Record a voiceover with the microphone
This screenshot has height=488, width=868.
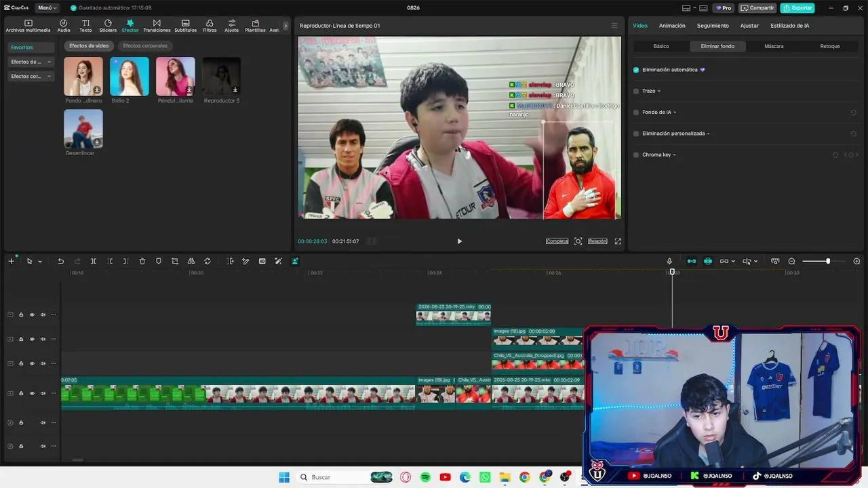[x=669, y=261]
